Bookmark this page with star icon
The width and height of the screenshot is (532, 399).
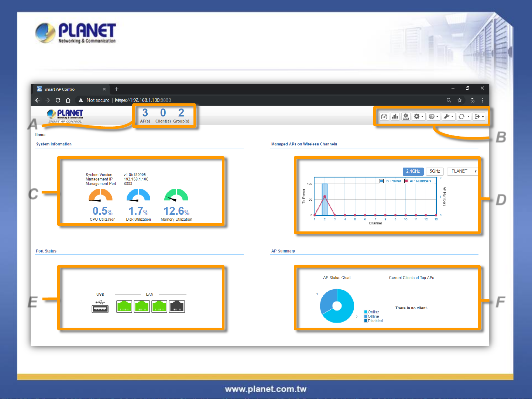(x=460, y=100)
